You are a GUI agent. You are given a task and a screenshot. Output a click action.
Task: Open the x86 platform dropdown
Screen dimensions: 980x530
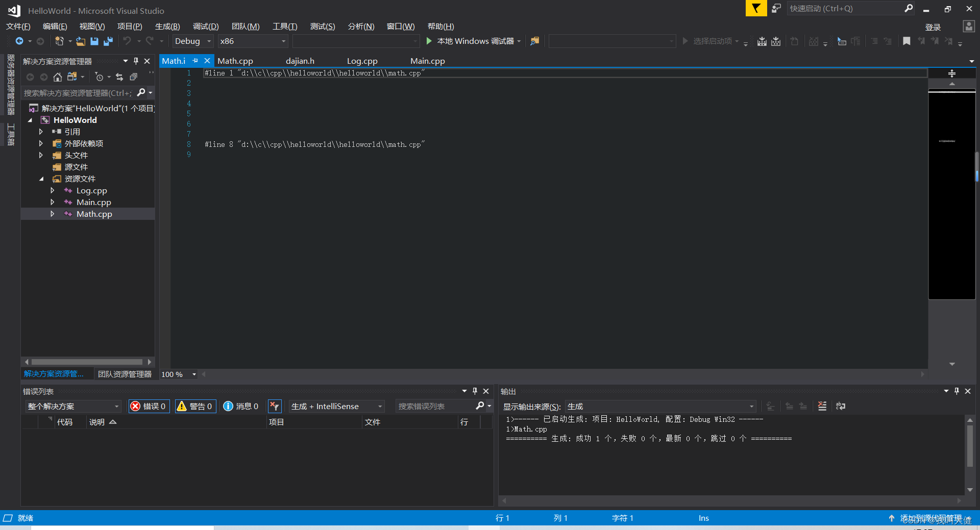tap(253, 41)
